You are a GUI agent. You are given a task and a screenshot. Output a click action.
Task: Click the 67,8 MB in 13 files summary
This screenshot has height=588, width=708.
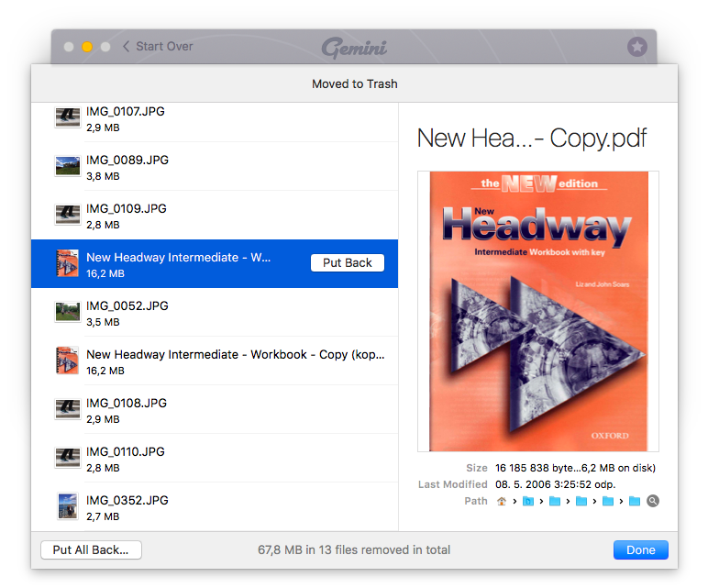pyautogui.click(x=354, y=550)
